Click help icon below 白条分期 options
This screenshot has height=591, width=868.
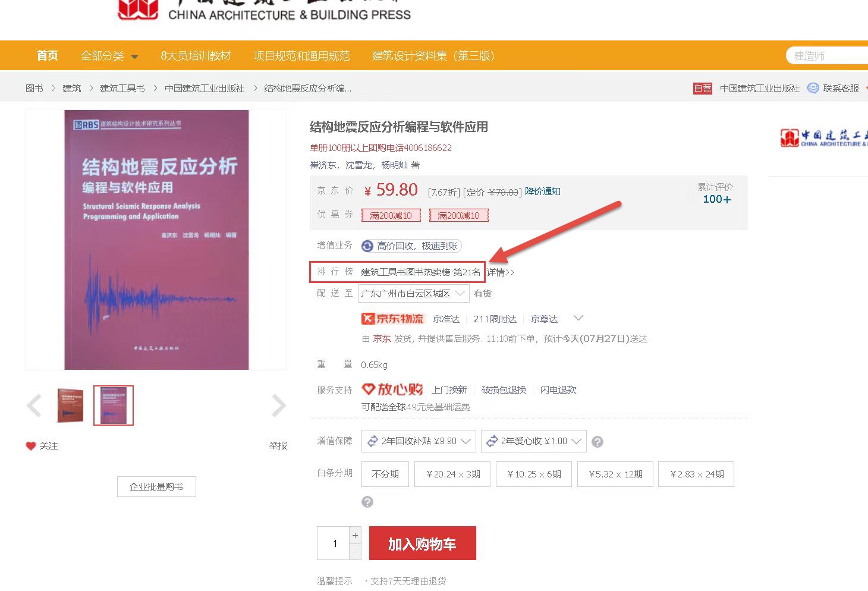pyautogui.click(x=367, y=502)
